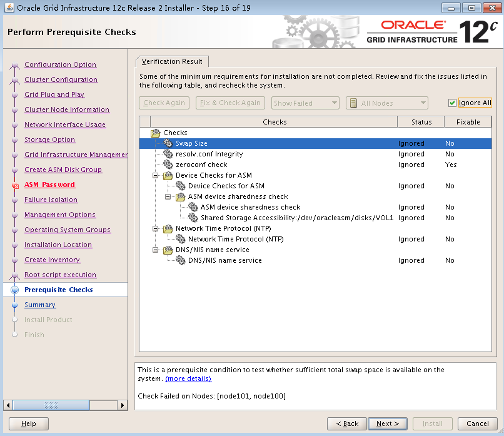Select the Shared Storage Accessibility VOL1 row
This screenshot has height=436, width=504.
315,218
